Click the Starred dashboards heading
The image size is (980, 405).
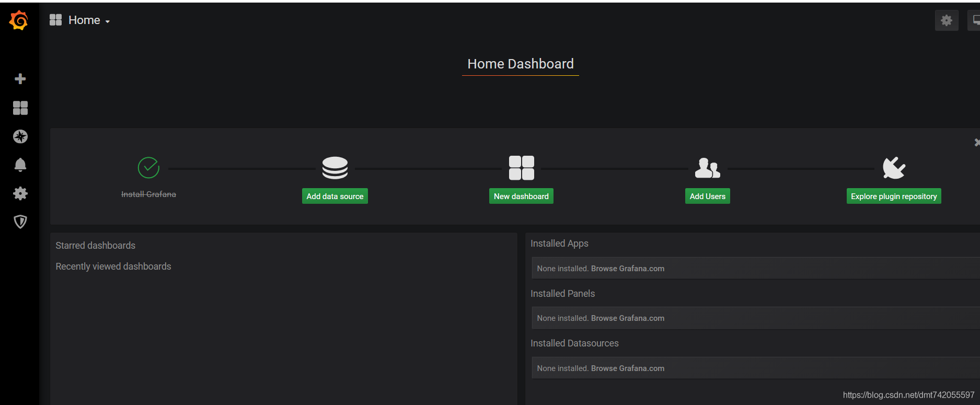click(x=96, y=246)
